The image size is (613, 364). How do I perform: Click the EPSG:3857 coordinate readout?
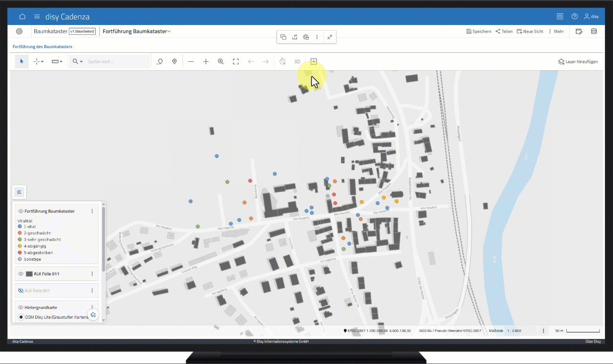(x=377, y=331)
